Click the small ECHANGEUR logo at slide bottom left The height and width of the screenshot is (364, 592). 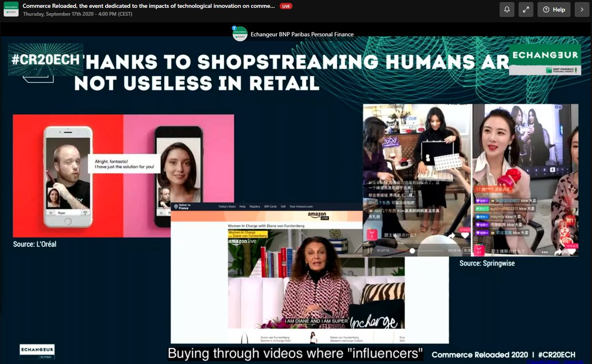[37, 351]
